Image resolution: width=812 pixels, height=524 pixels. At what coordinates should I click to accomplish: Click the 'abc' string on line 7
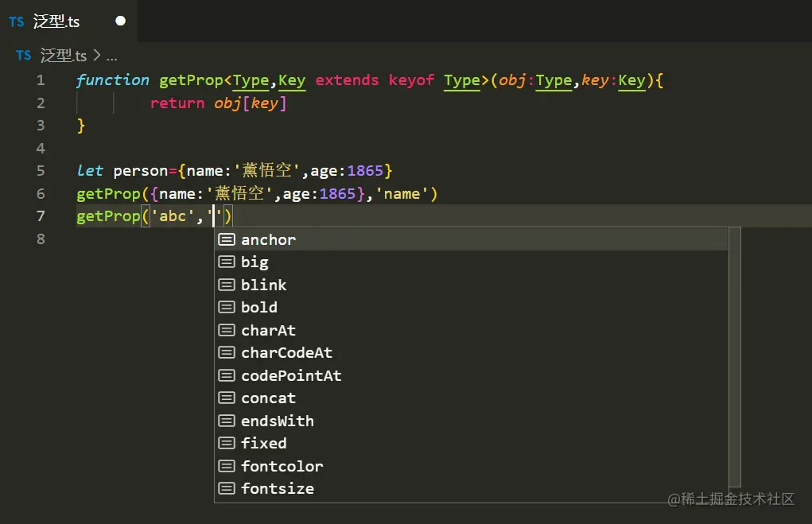point(173,216)
